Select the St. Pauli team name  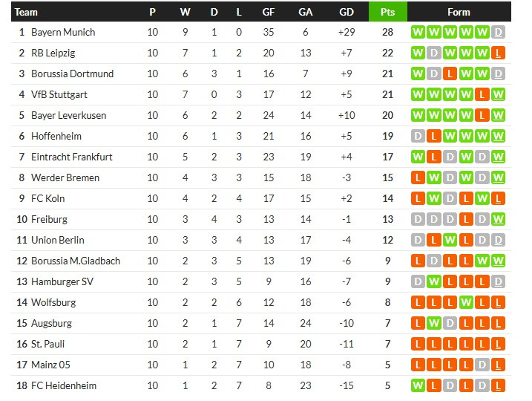click(x=49, y=344)
